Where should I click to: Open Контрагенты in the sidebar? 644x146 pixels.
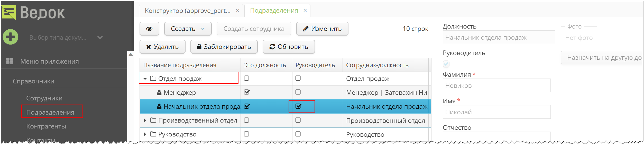(x=46, y=126)
